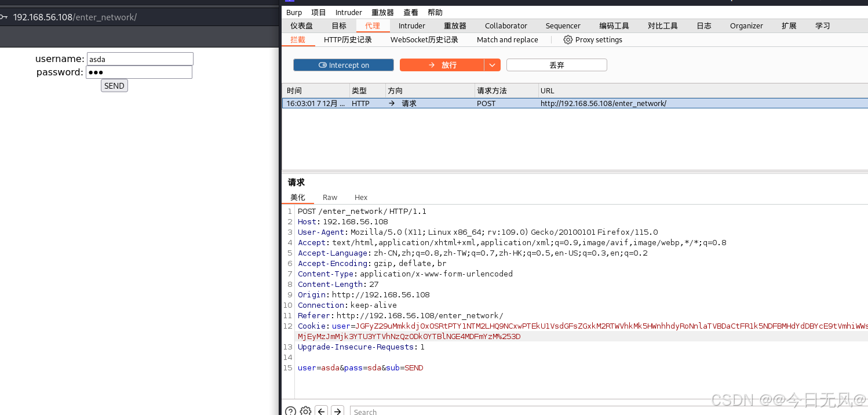Open the 查看 menu
The width and height of the screenshot is (868, 415).
pyautogui.click(x=411, y=12)
